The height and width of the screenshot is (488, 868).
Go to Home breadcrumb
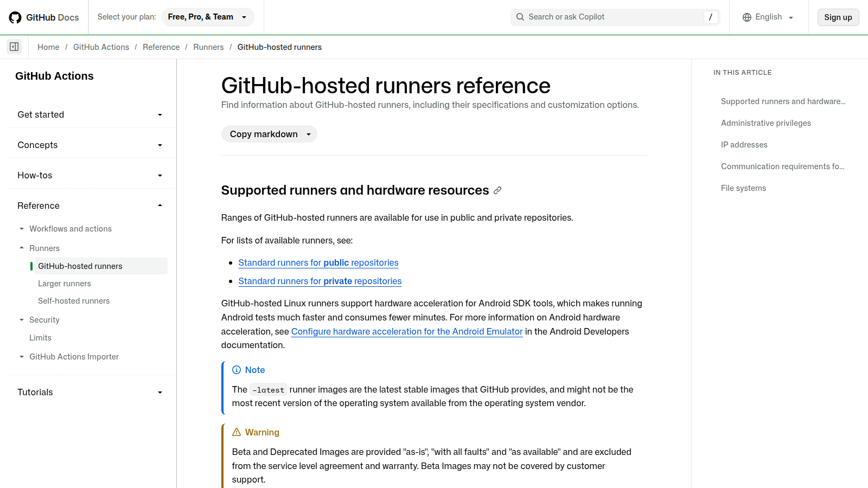tap(48, 47)
